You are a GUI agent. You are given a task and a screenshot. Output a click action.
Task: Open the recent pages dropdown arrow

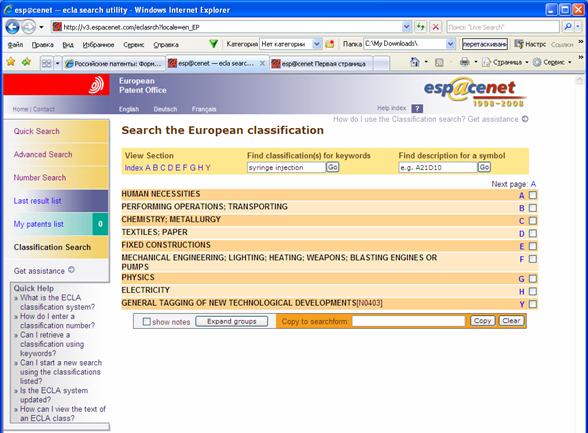42,27
